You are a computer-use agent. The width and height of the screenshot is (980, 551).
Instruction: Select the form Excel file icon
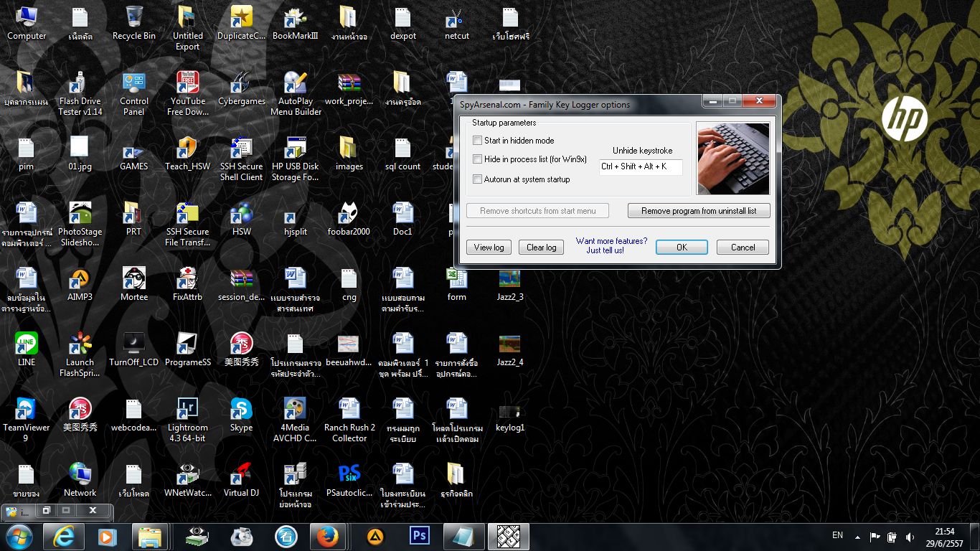(x=456, y=285)
